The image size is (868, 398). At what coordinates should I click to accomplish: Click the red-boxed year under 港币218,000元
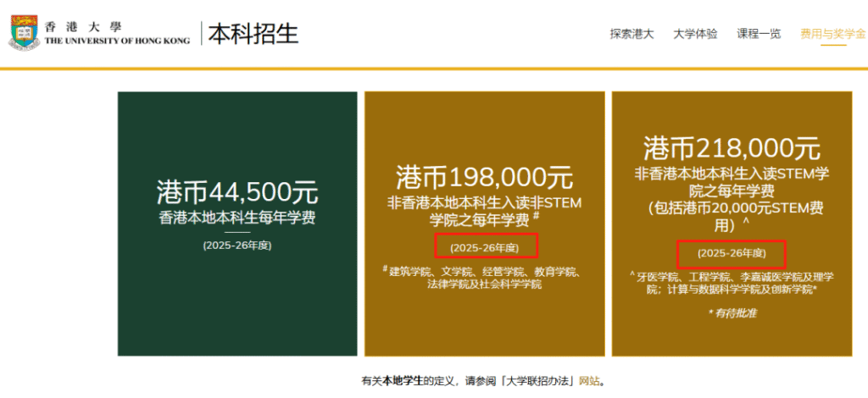click(x=732, y=253)
